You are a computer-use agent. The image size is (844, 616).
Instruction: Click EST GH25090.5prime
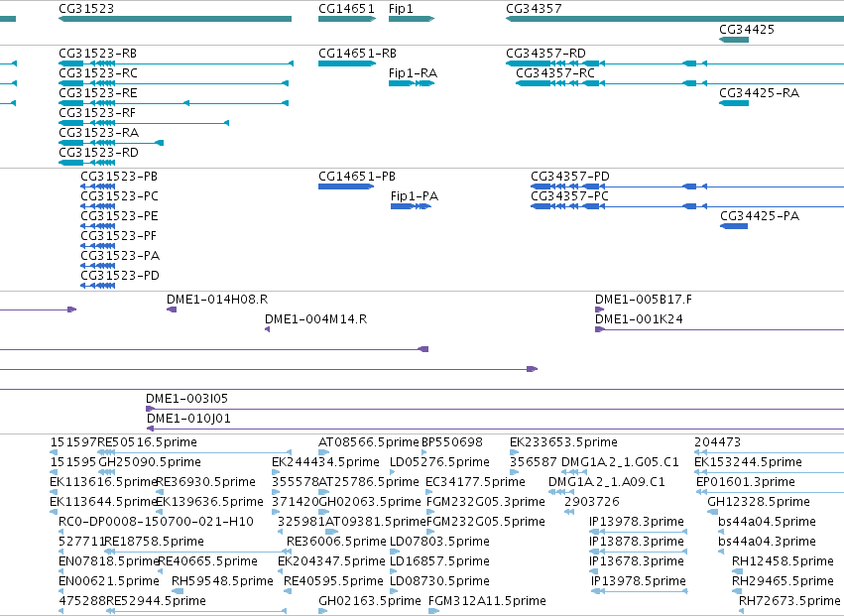[x=150, y=462]
